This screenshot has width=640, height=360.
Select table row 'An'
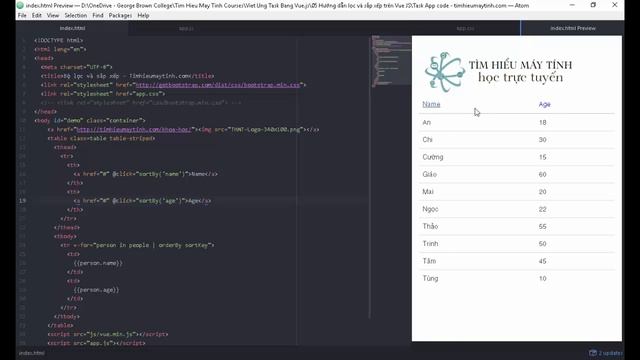point(517,122)
